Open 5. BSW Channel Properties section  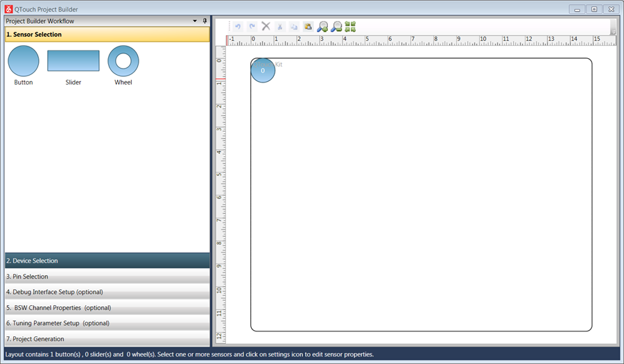[107, 308]
